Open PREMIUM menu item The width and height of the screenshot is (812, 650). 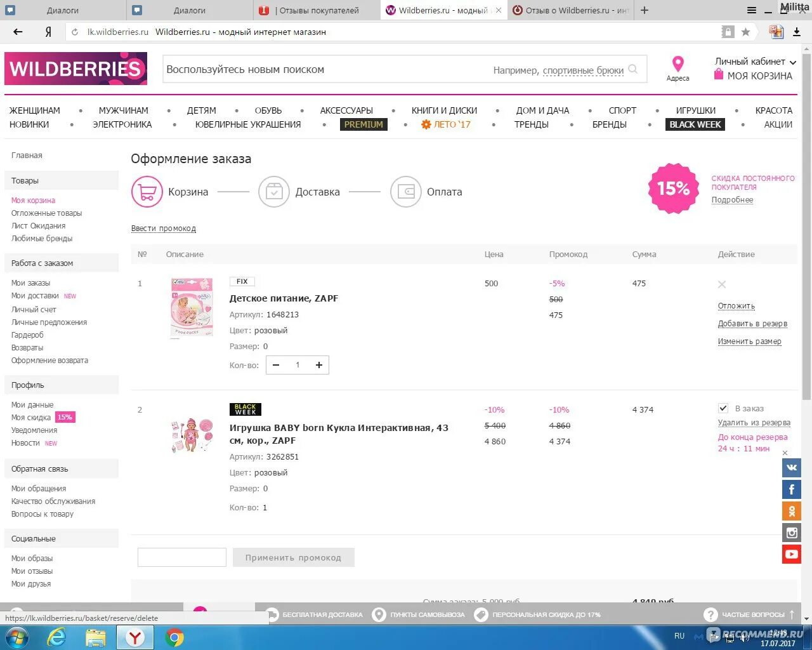coord(363,124)
